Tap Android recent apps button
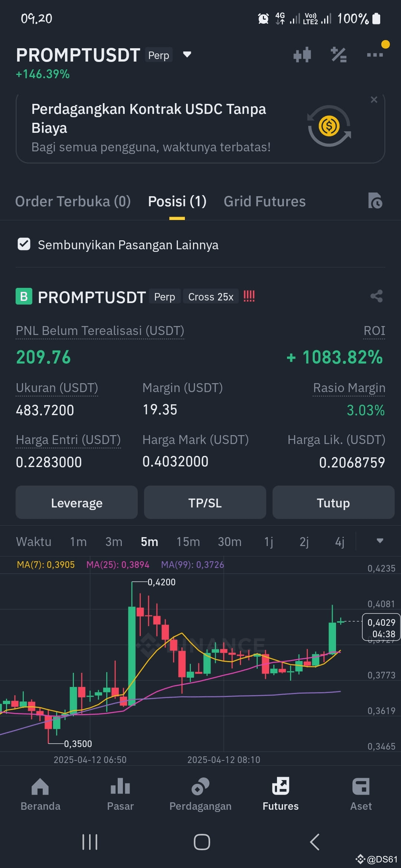 click(x=90, y=842)
